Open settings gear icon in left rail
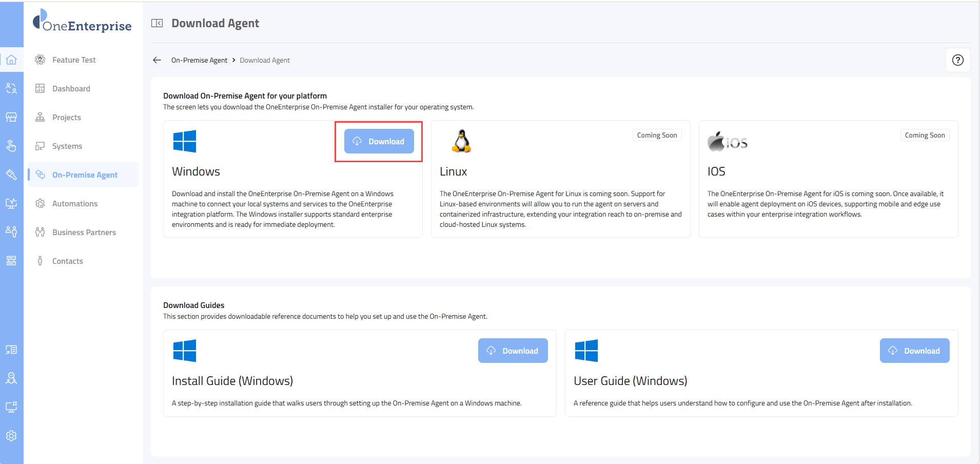The width and height of the screenshot is (980, 464). click(11, 436)
